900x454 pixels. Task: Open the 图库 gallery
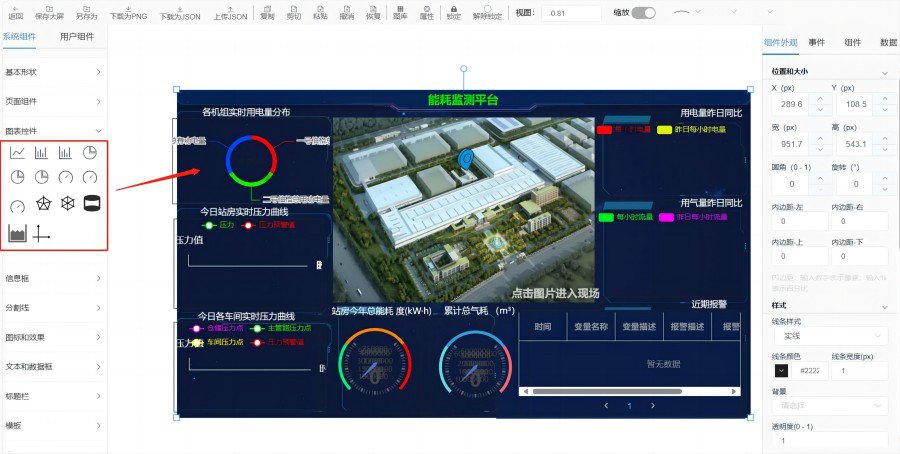400,13
